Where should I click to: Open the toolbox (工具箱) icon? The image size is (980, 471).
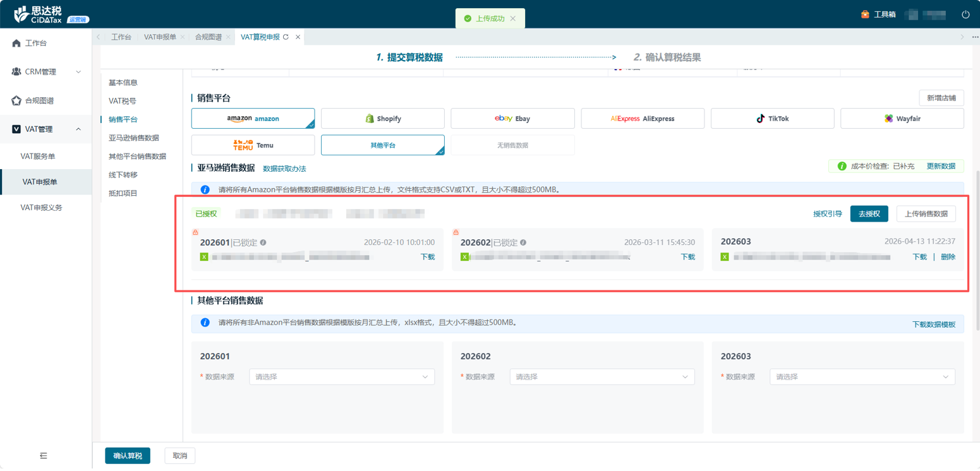click(x=865, y=15)
